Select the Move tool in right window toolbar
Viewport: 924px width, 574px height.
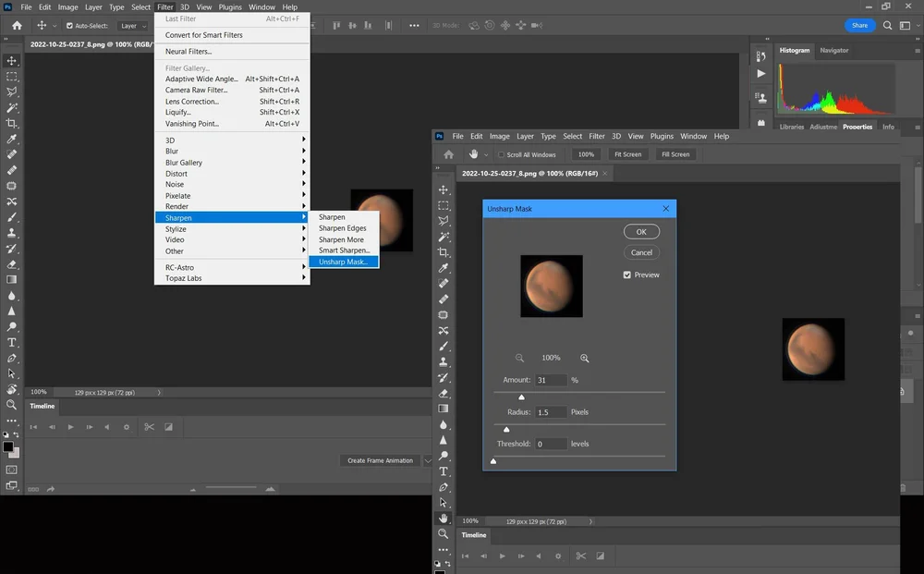pos(444,189)
